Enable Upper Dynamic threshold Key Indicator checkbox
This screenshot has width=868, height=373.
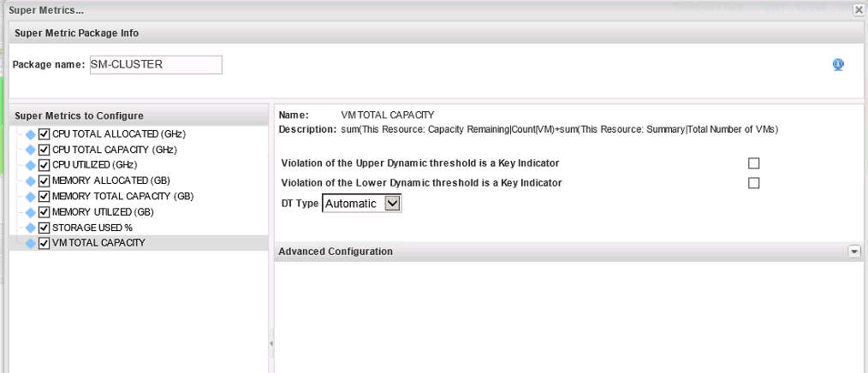[753, 163]
